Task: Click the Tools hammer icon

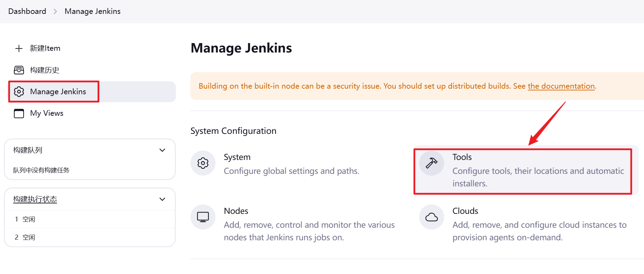Action: pos(432,163)
